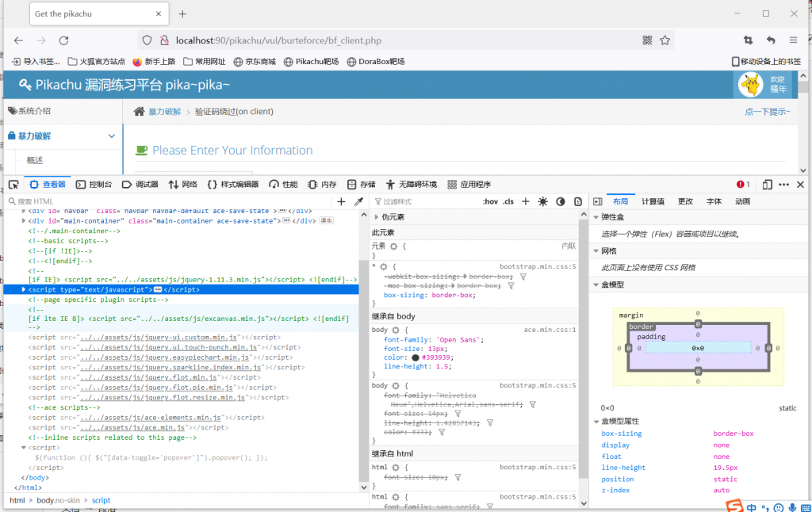Click the QR code icon in address bar

[647, 40]
